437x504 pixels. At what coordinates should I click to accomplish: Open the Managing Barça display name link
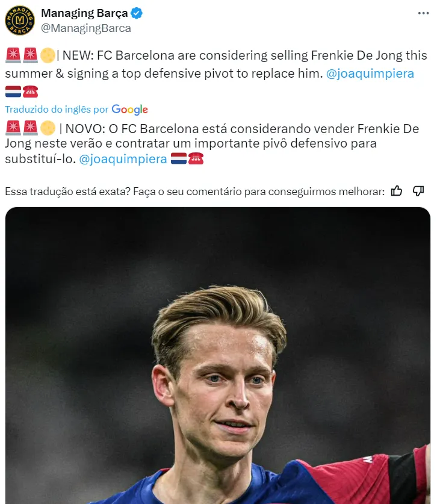point(84,13)
